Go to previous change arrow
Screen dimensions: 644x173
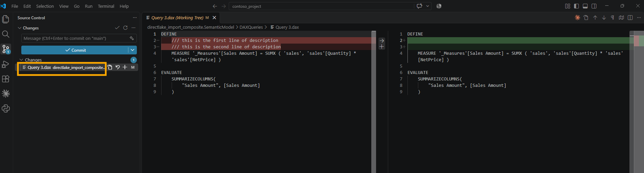coord(595,18)
